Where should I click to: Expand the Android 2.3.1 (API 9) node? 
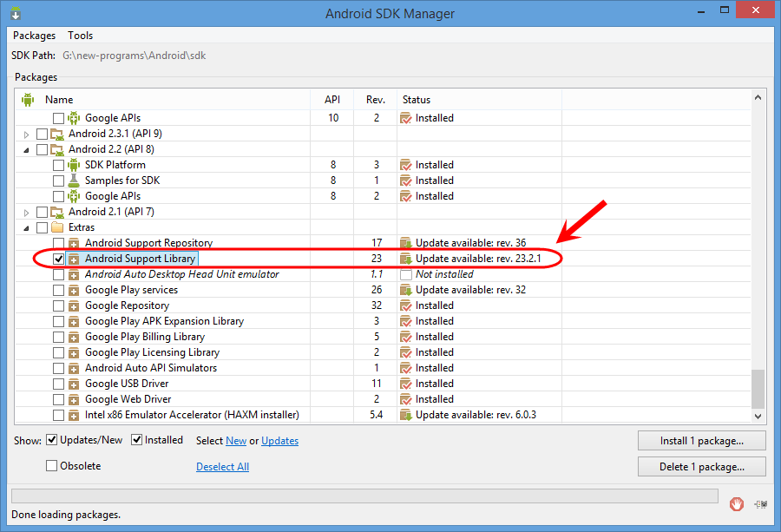[x=26, y=135]
